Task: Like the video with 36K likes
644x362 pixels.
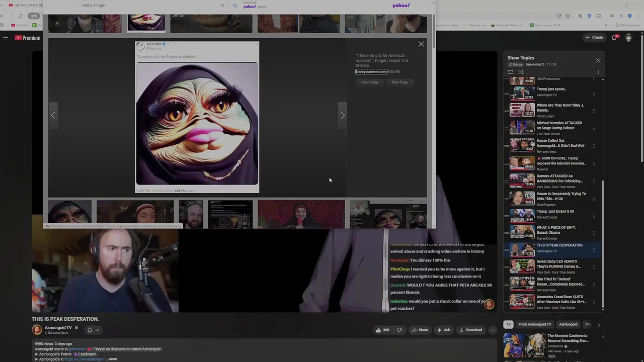Action: coord(382,330)
